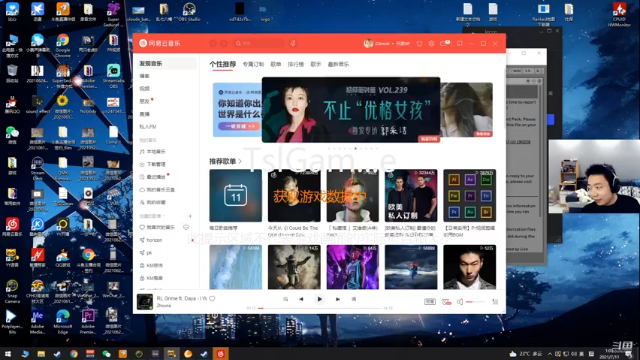640x360 pixels.
Task: Click the plus icon to create a new playlist
Action: tap(190, 216)
